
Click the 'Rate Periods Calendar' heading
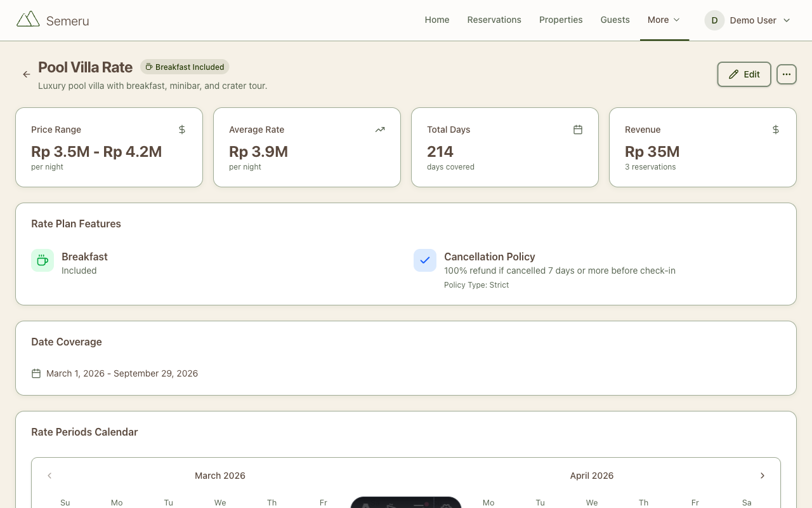pos(84,432)
